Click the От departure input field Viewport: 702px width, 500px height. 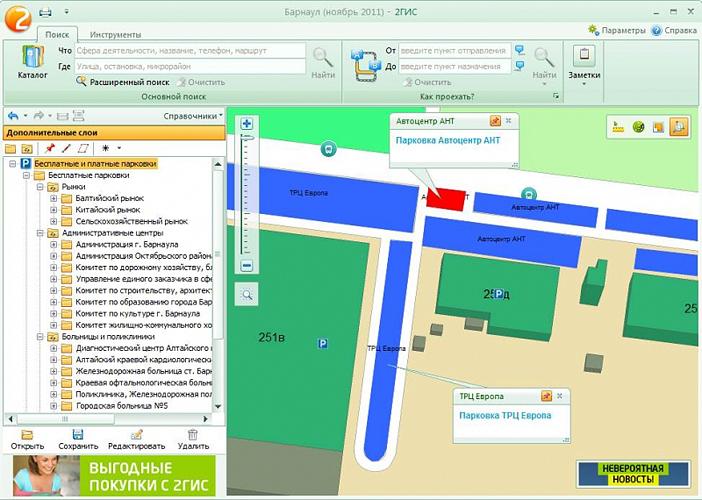click(454, 51)
